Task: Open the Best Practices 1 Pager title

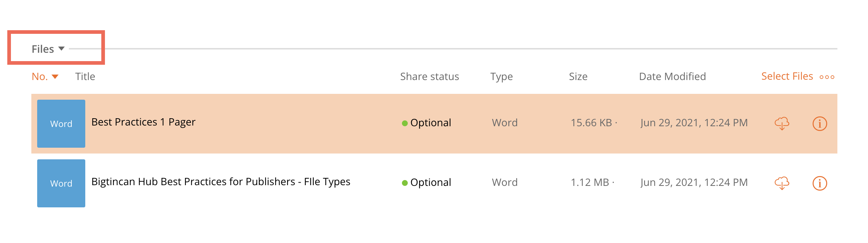Action: click(143, 122)
